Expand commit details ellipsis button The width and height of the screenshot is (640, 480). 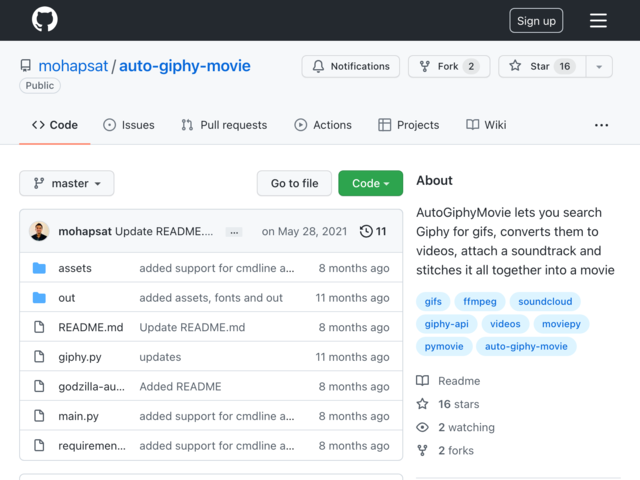(234, 232)
